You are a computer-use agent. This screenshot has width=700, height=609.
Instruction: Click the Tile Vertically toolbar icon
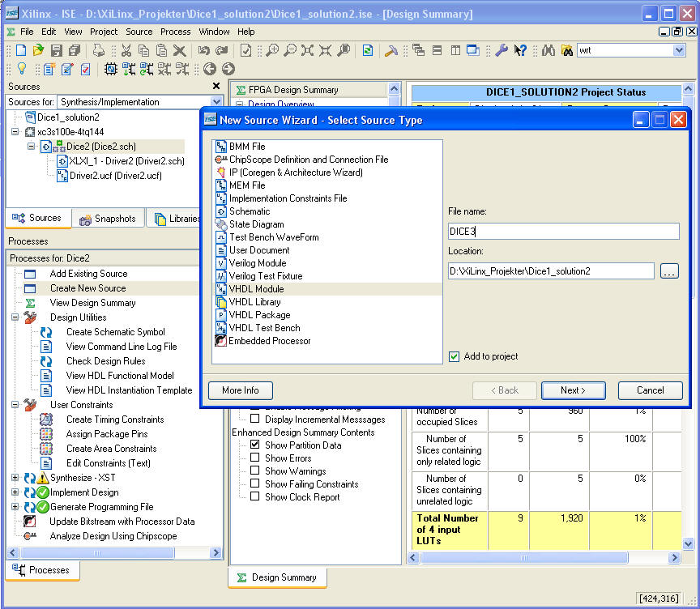pos(455,50)
